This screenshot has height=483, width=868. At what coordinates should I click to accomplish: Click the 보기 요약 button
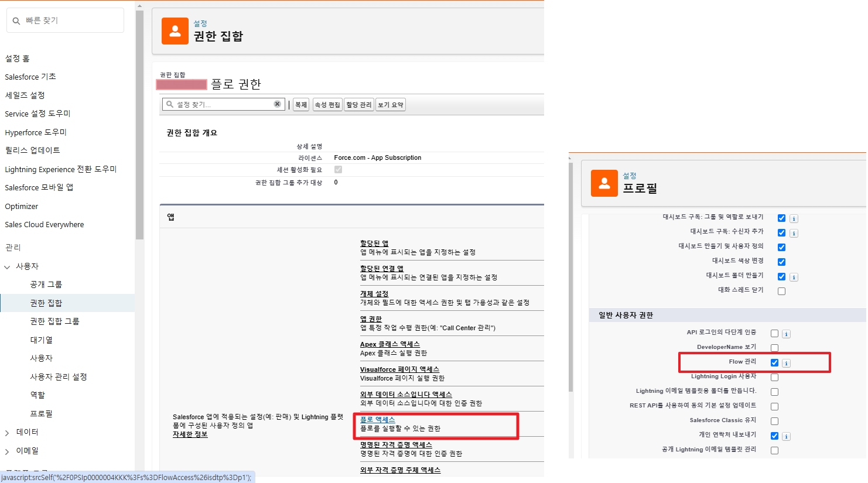(x=391, y=105)
